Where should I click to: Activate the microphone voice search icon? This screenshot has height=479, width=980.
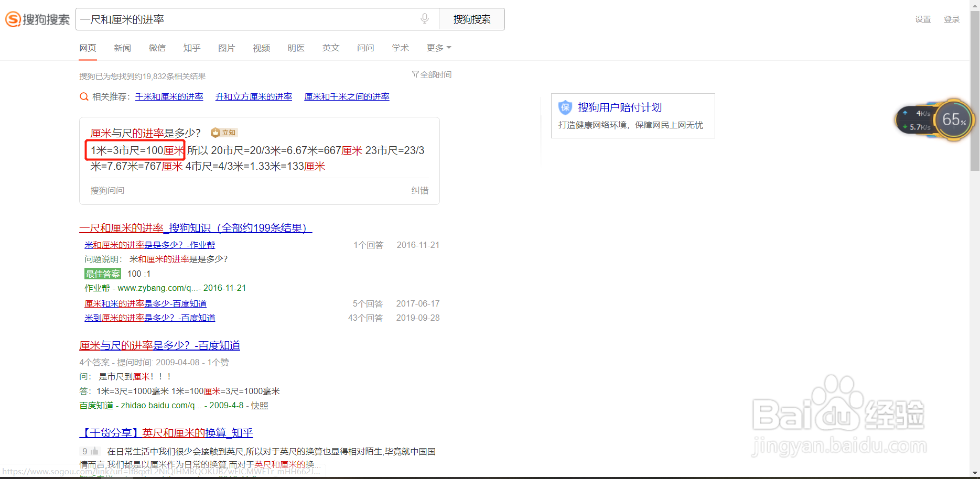point(425,19)
